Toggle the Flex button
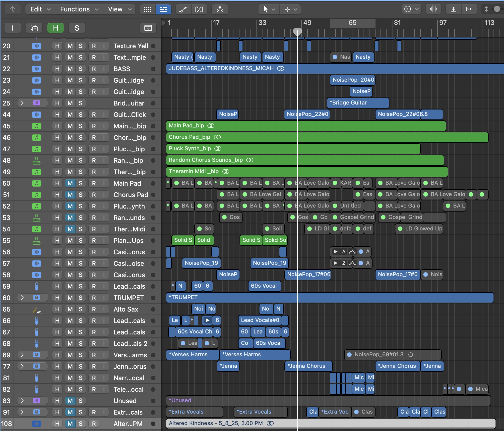504x431 pixels. (199, 9)
